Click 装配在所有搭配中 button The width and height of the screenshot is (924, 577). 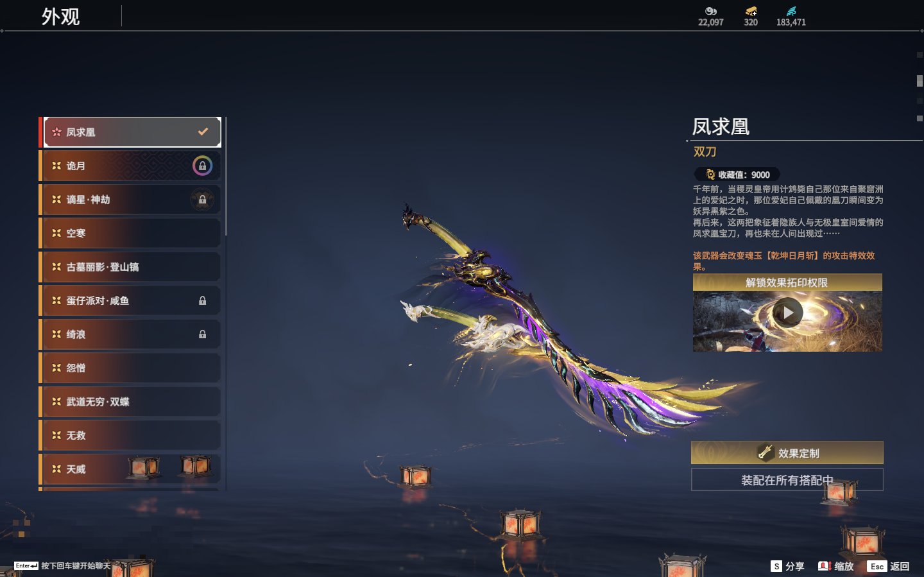787,479
